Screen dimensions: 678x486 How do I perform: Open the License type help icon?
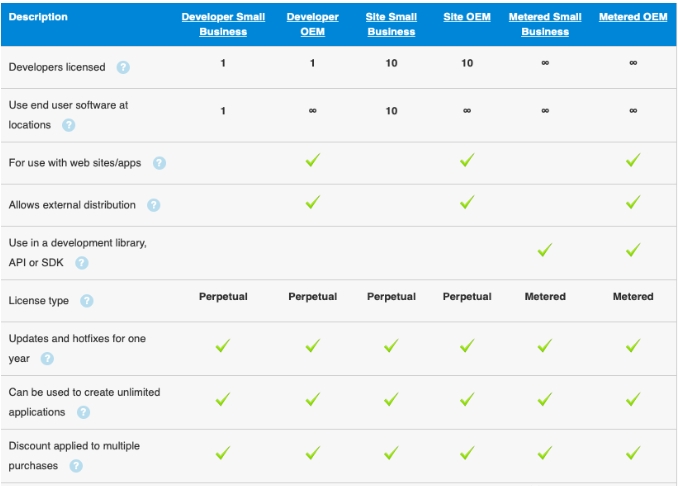87,301
